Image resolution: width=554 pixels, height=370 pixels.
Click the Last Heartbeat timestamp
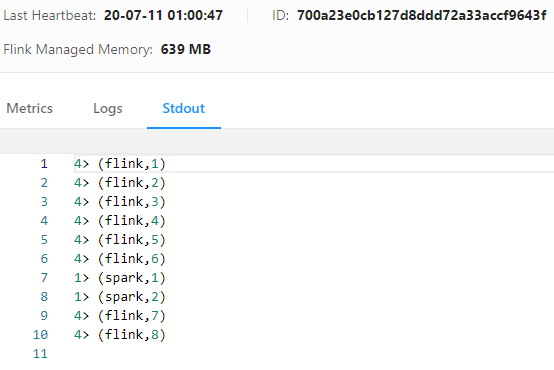163,15
